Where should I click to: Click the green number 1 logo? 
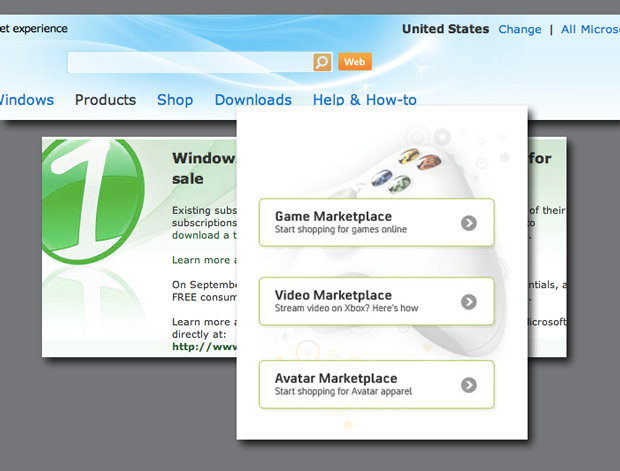click(93, 201)
